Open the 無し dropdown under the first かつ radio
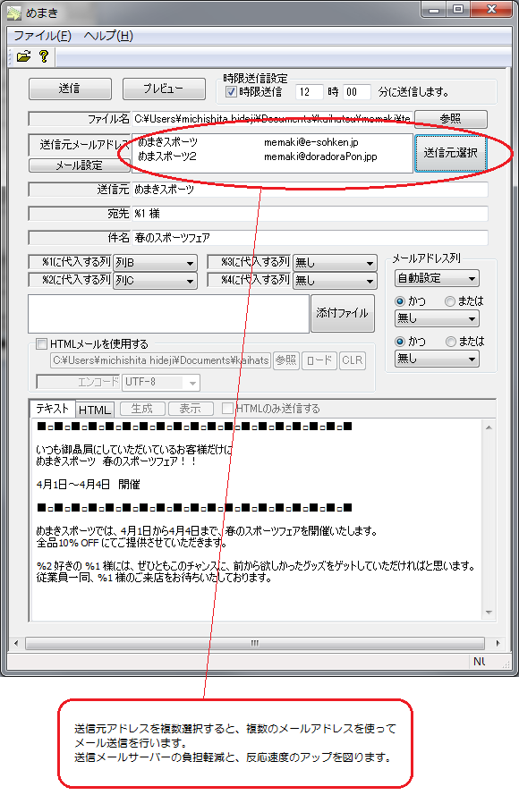This screenshot has height=812, width=519. [437, 318]
